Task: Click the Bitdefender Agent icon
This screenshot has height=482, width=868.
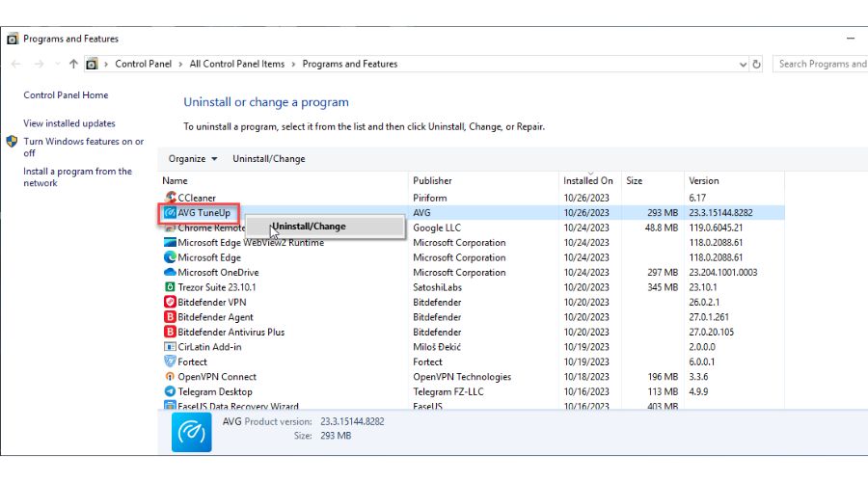Action: 170,316
